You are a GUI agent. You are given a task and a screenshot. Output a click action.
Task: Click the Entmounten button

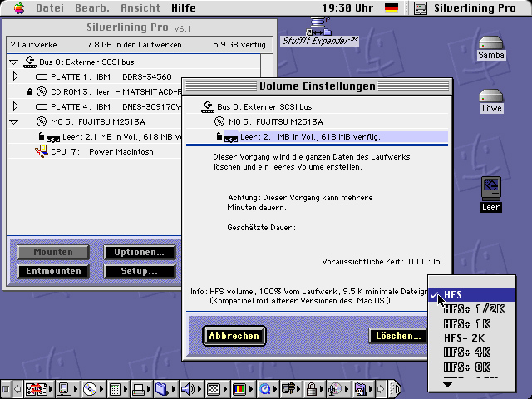pos(53,271)
